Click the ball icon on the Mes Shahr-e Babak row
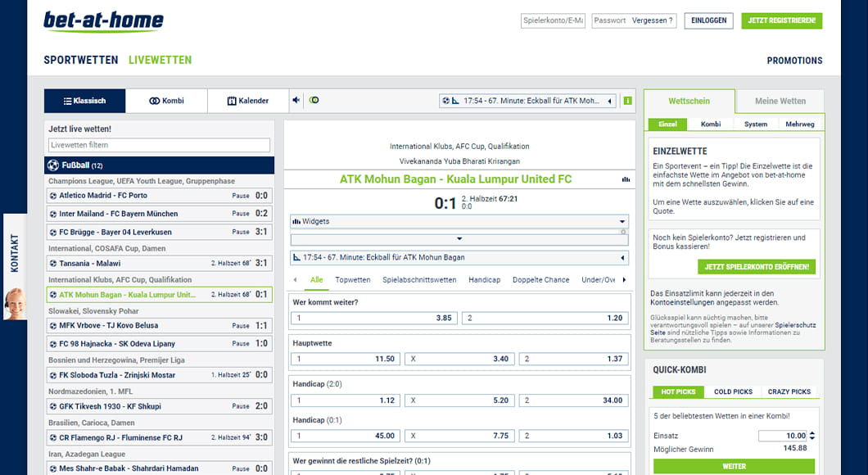The height and width of the screenshot is (475, 868). pyautogui.click(x=53, y=469)
